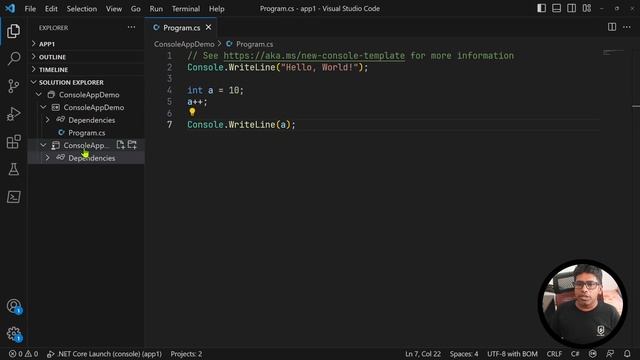
Task: Open the Explorer view in activity bar
Action: [x=13, y=31]
